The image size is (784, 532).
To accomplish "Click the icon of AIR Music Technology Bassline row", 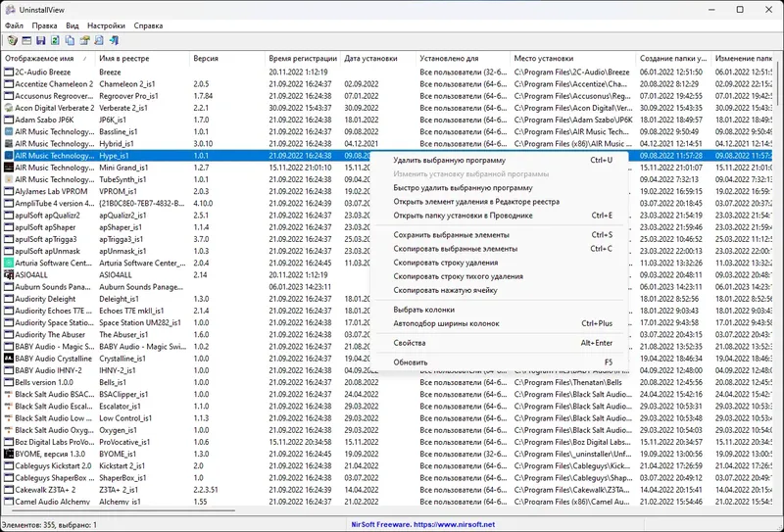I will tap(9, 132).
